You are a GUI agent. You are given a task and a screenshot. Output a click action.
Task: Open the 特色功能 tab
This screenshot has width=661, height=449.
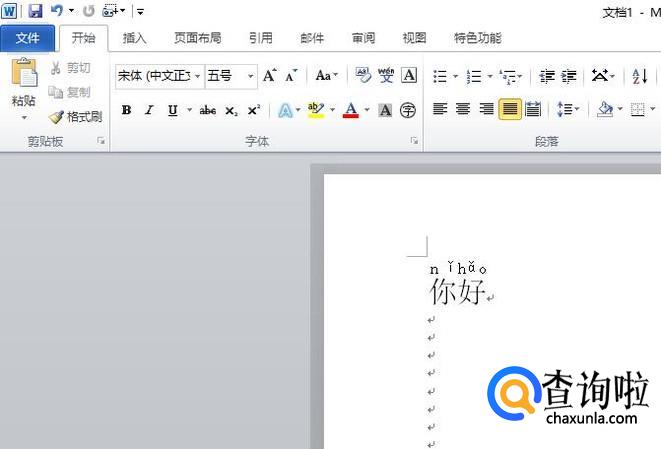pos(478,38)
